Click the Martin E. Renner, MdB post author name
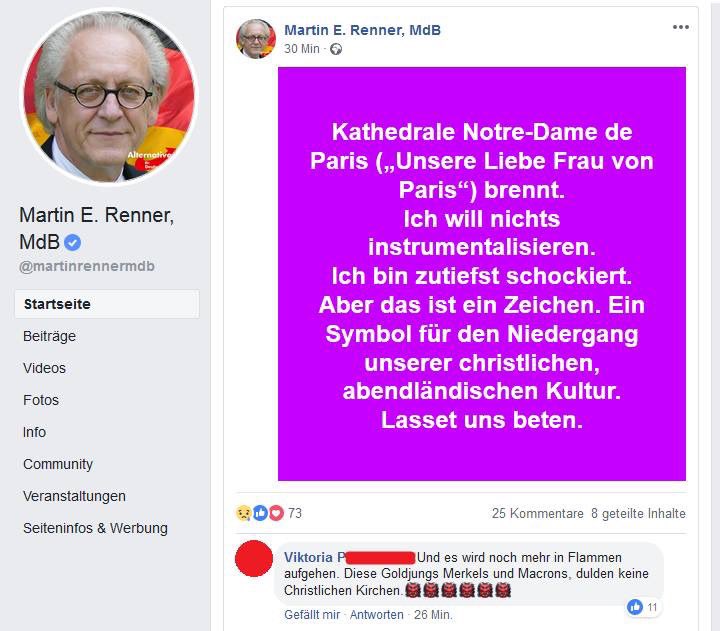The image size is (720, 631). (x=362, y=30)
